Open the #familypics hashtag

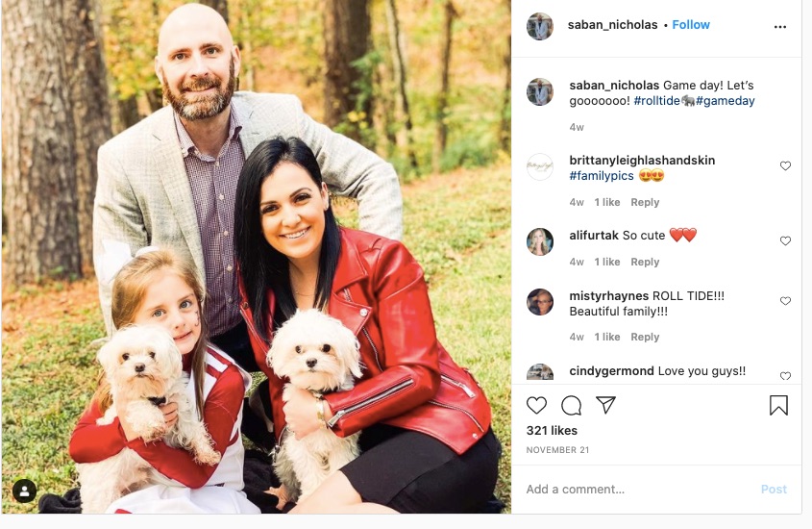tap(602, 176)
